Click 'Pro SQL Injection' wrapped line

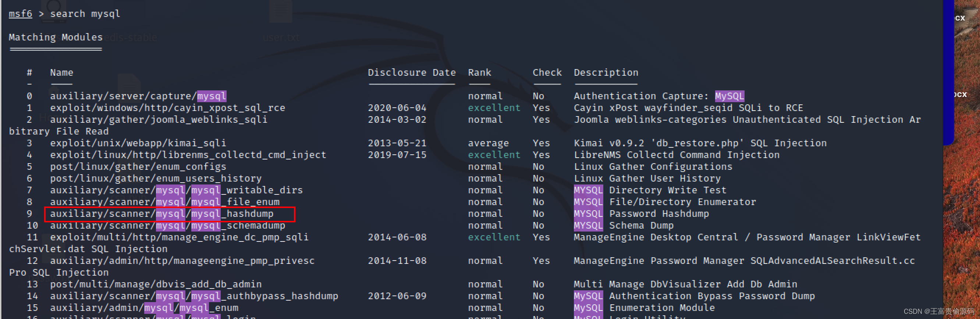point(59,273)
